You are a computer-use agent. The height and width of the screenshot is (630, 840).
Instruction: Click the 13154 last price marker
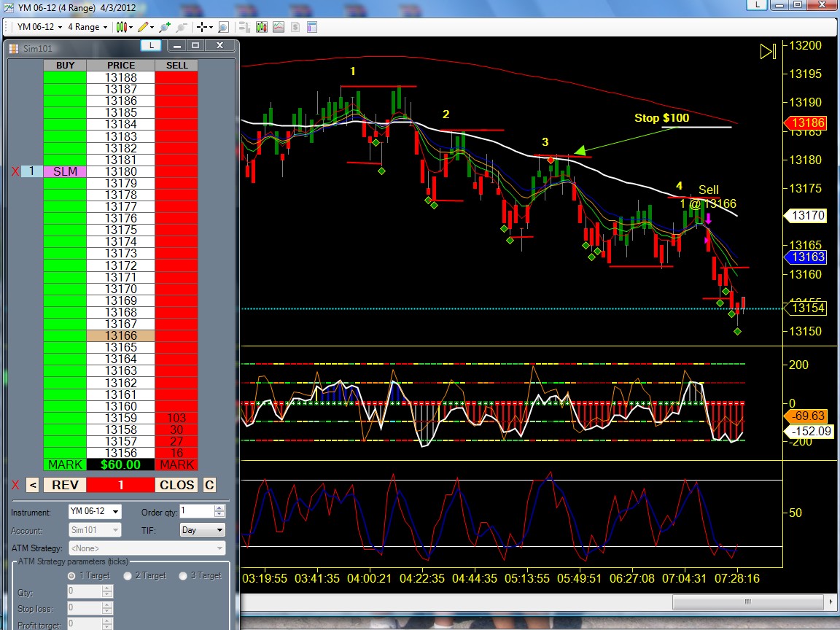click(x=806, y=308)
